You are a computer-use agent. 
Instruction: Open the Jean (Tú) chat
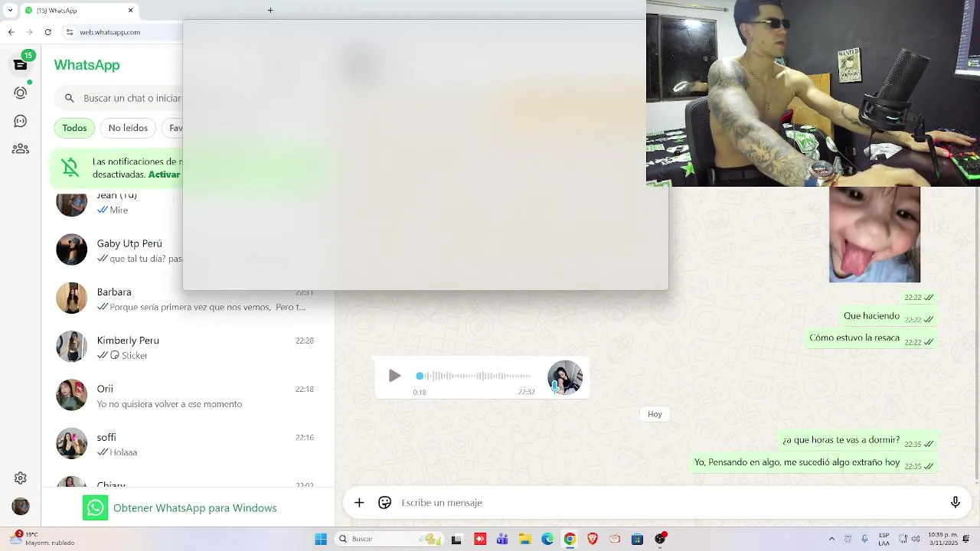click(x=119, y=204)
